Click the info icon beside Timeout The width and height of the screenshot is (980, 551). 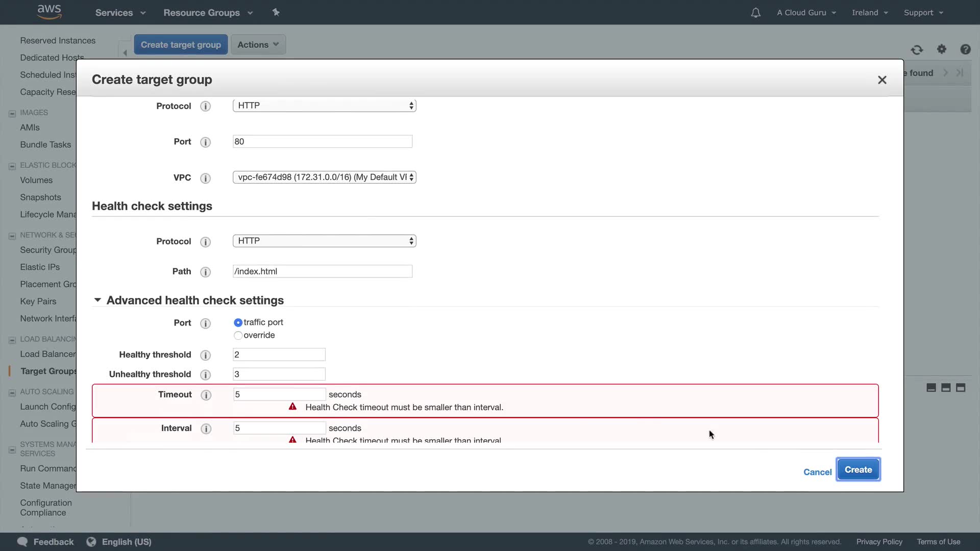[x=206, y=395]
